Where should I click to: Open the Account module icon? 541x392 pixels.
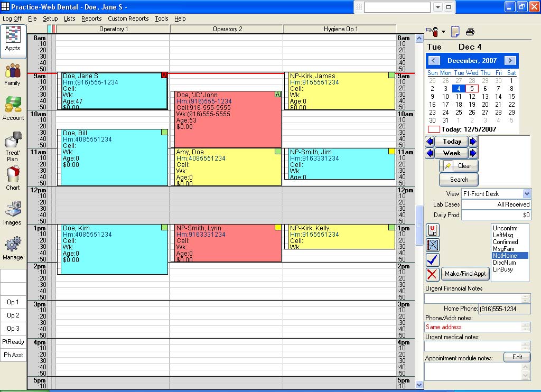pos(13,107)
